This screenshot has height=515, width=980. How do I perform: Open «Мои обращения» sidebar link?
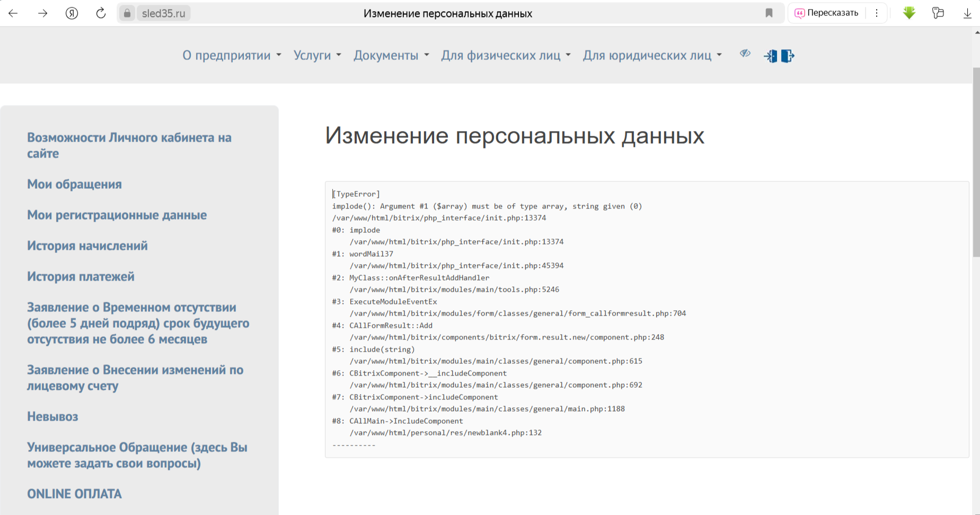74,184
